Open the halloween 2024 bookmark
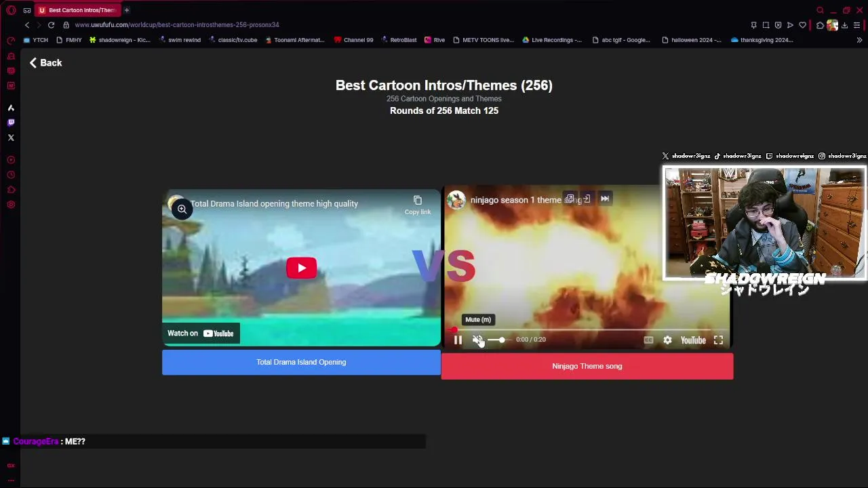Screen dimensions: 868x488 (x=691, y=40)
